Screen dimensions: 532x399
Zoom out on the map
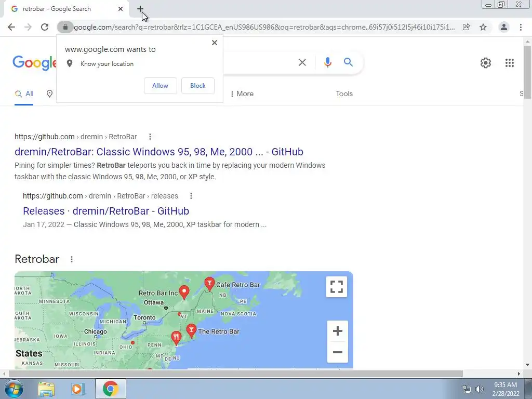point(338,352)
